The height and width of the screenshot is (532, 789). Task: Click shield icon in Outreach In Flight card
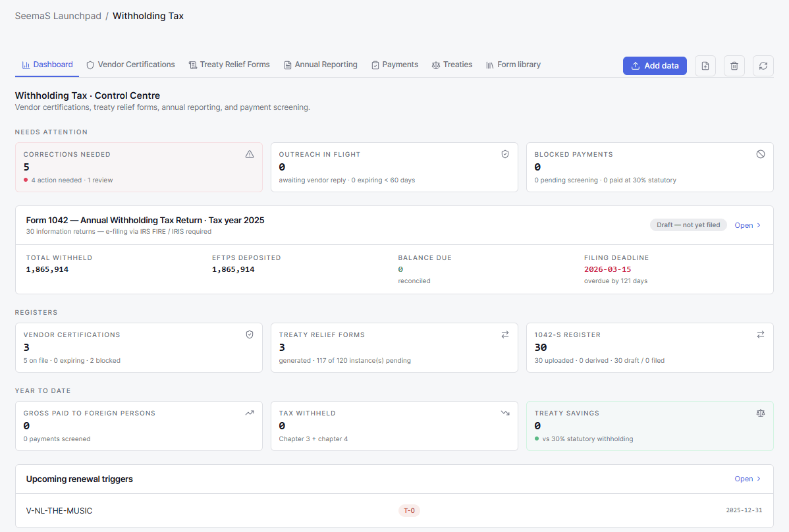(505, 154)
